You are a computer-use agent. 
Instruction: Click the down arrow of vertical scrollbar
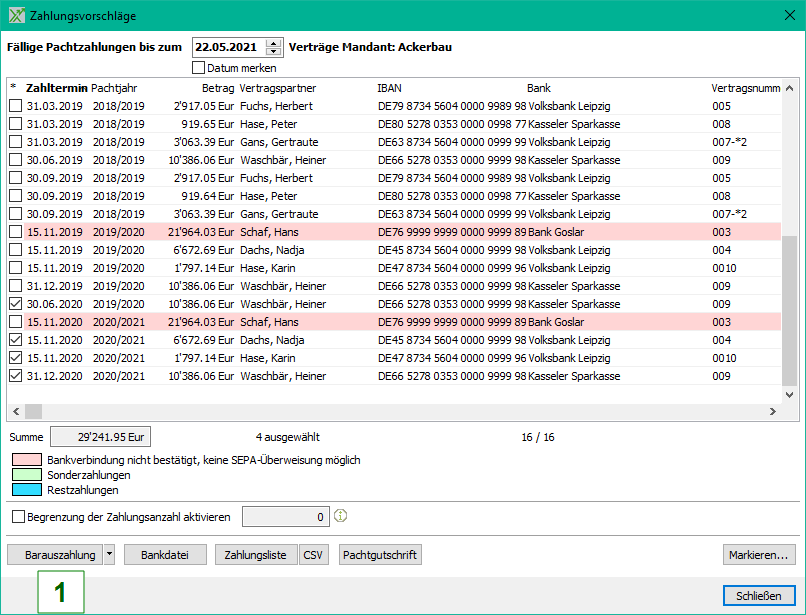click(x=790, y=395)
